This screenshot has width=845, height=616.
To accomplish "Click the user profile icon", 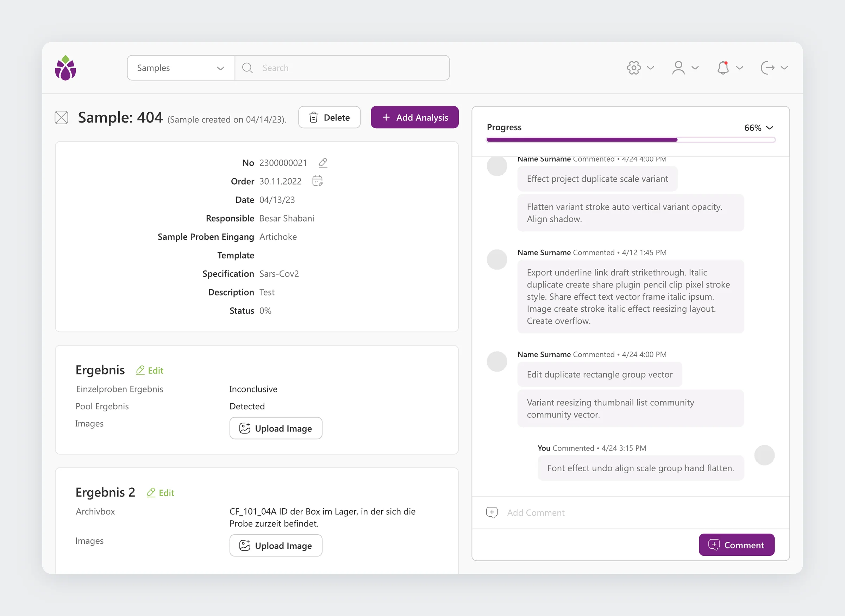I will pyautogui.click(x=678, y=68).
